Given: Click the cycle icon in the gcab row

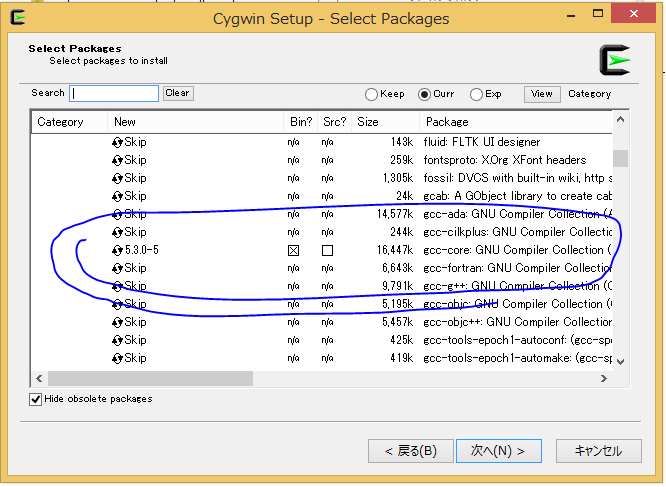Looking at the screenshot, I should tap(117, 197).
